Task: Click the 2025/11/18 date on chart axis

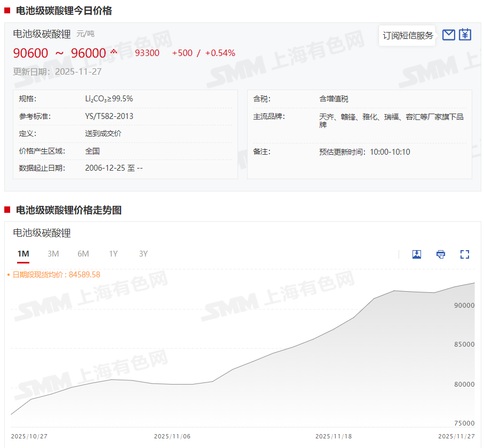Action: coord(334,436)
